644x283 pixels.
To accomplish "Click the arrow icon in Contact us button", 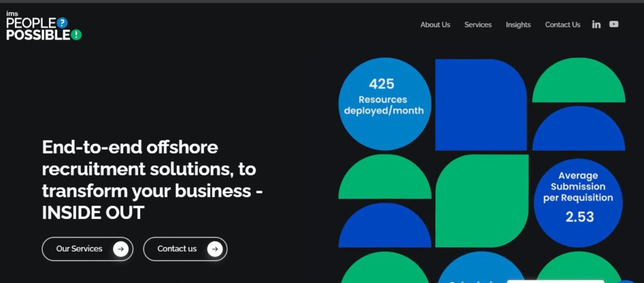I will 215,249.
